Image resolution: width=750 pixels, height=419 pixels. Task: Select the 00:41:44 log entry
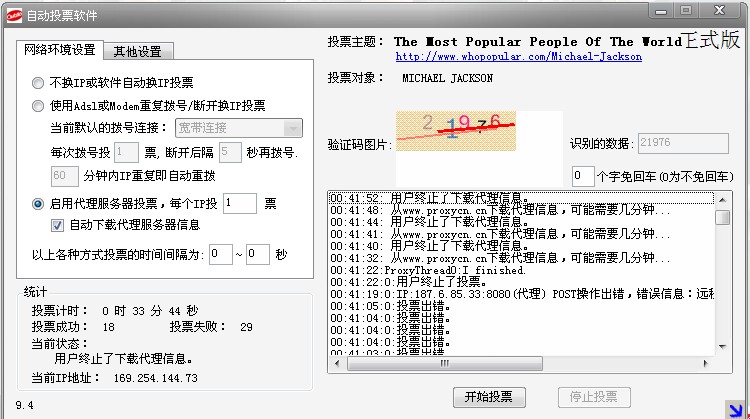tap(521, 222)
